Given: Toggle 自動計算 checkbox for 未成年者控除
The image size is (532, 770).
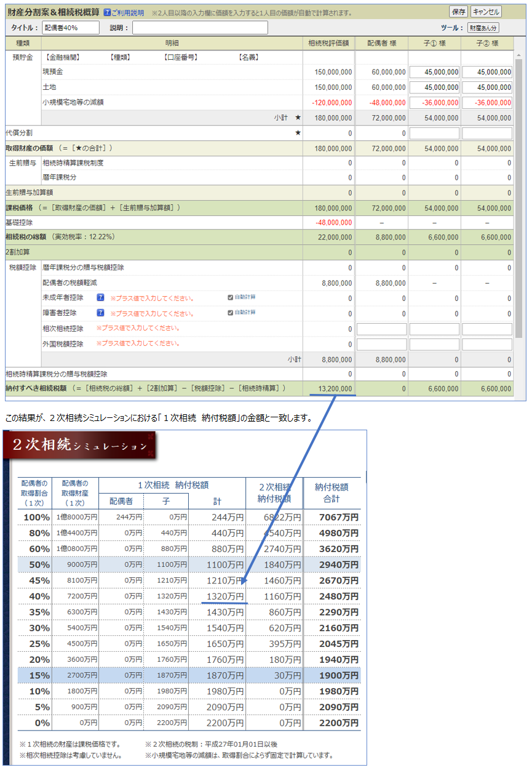Looking at the screenshot, I should [x=230, y=297].
